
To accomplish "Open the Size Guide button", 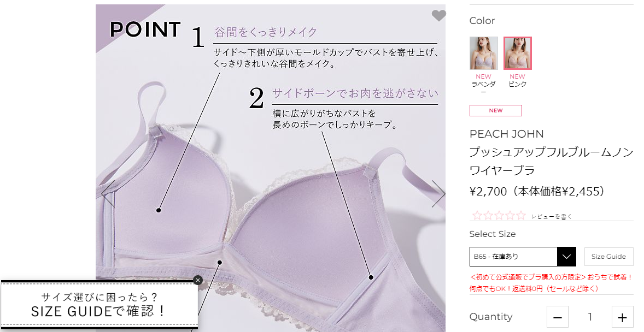I will point(608,257).
